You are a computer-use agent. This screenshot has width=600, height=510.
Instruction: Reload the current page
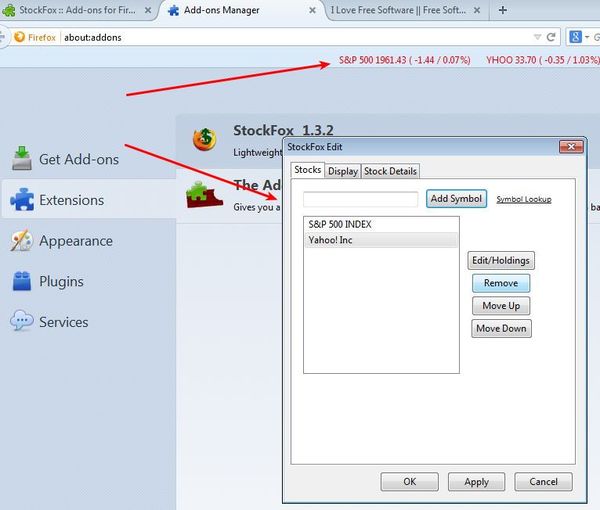(x=551, y=37)
